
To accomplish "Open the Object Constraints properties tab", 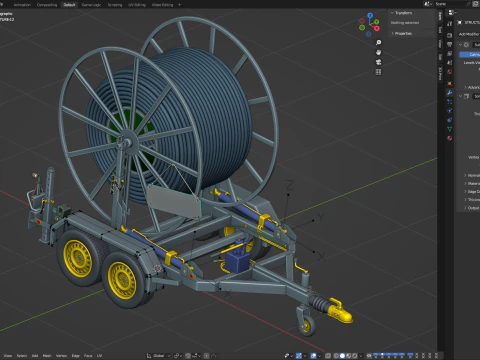I will pos(450,120).
